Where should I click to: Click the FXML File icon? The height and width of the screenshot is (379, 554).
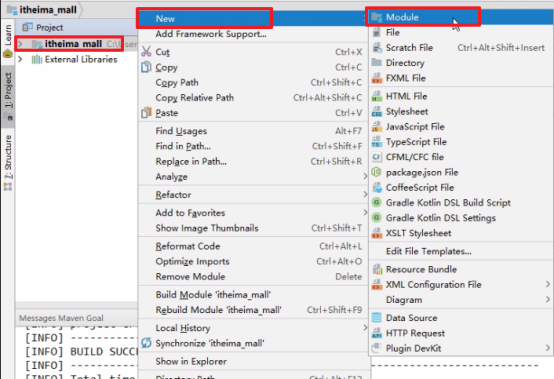[x=377, y=78]
